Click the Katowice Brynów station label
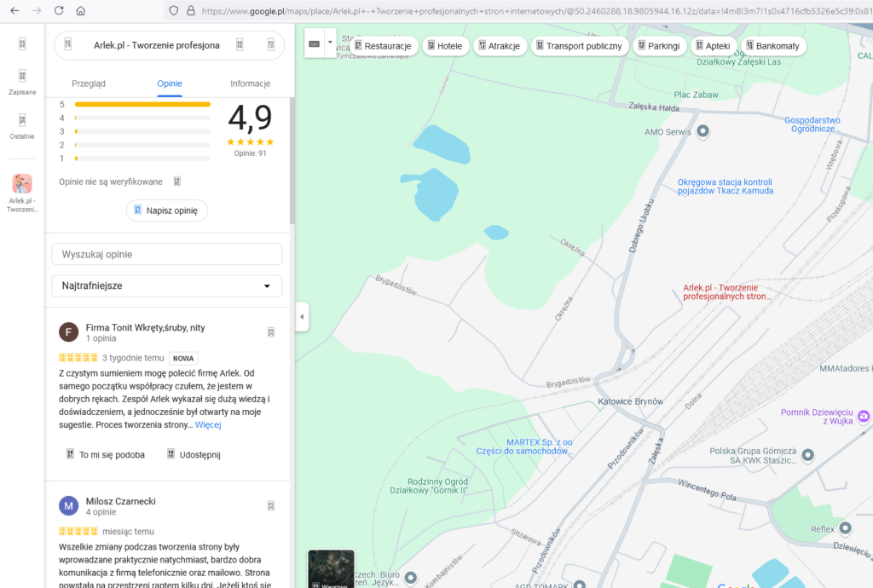 pyautogui.click(x=630, y=401)
